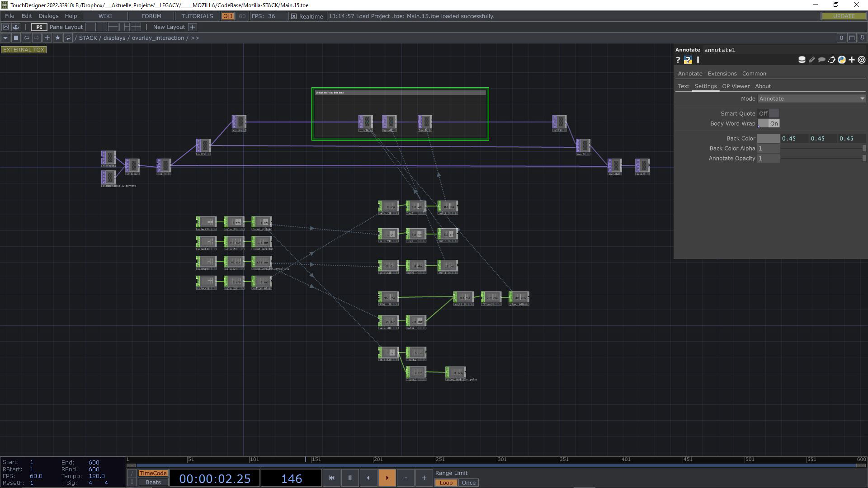Uncheck the Realtime checkbox
Screen dimensions: 868x488
(x=294, y=16)
